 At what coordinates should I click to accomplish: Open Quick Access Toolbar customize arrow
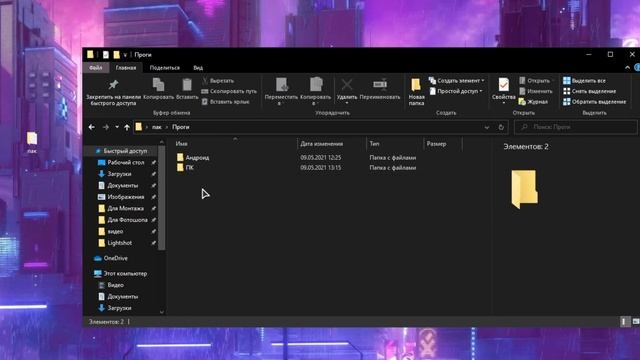click(125, 55)
